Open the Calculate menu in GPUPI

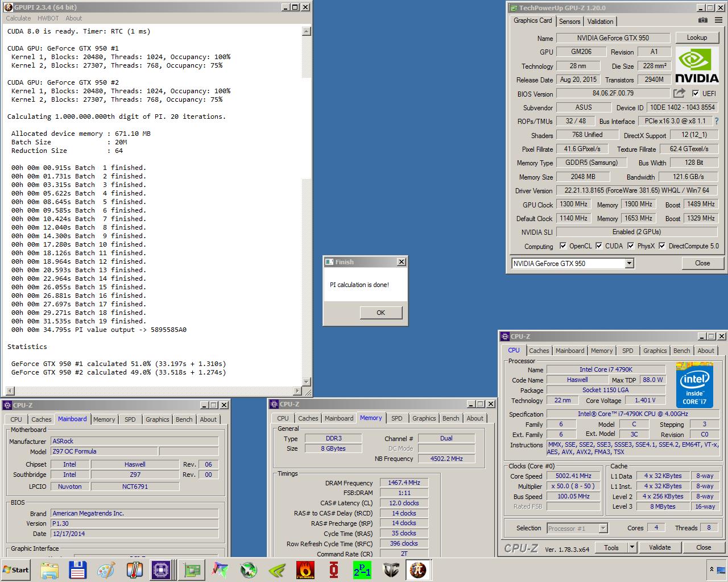(x=18, y=18)
